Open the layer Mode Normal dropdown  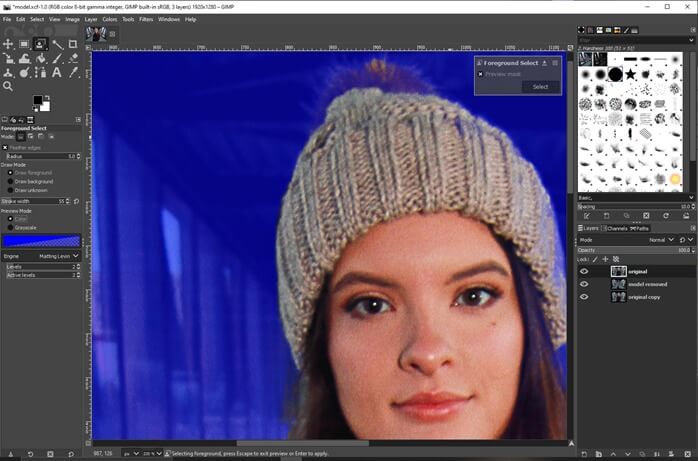click(661, 240)
